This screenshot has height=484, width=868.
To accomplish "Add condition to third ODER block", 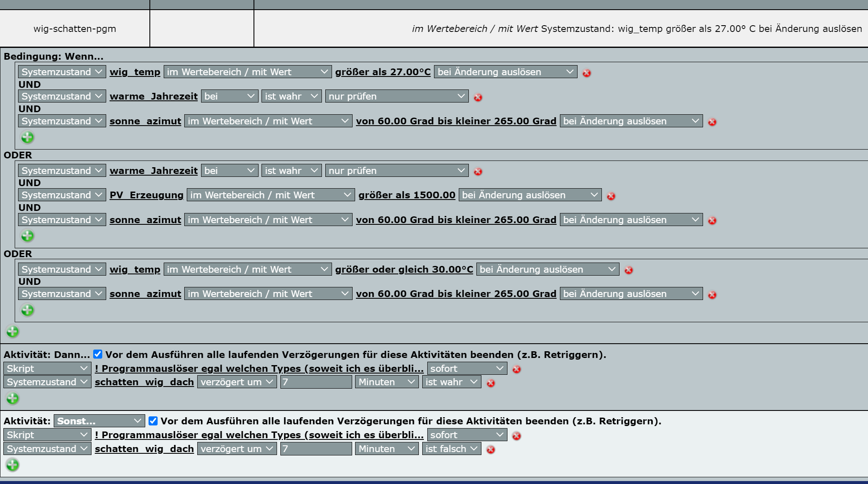I will (28, 310).
